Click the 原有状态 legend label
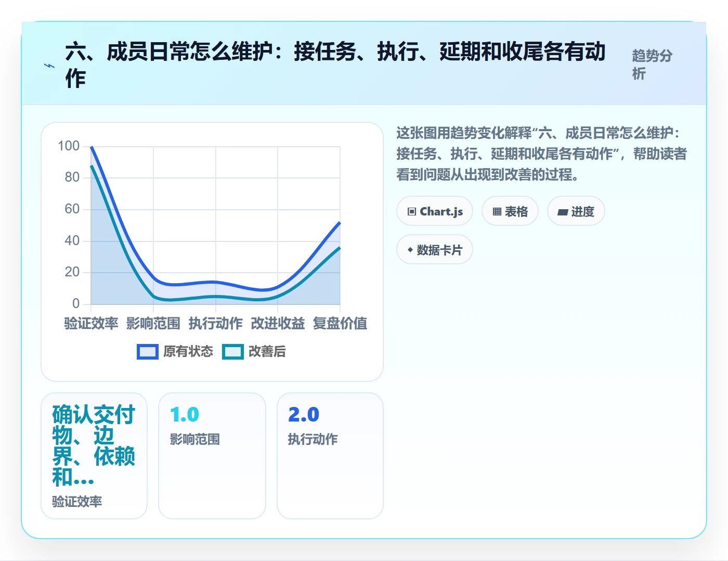The width and height of the screenshot is (728, 561). pos(188,352)
